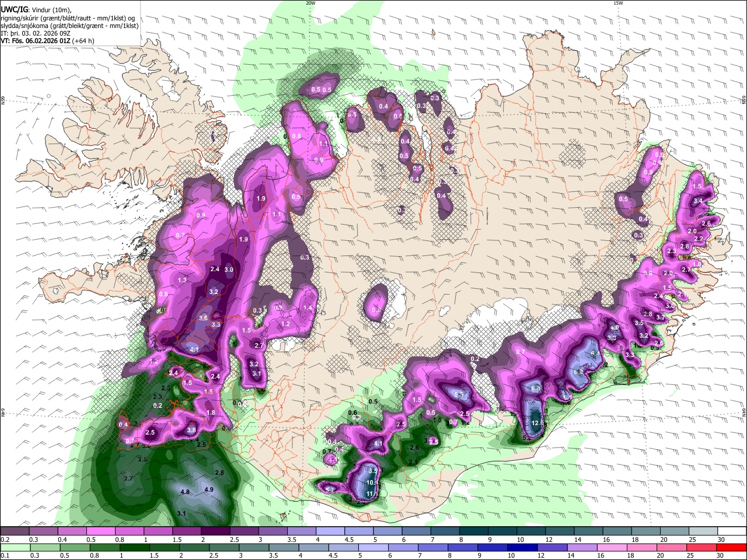
Task: Click the "20W" longitude label
Action: (x=310, y=3)
